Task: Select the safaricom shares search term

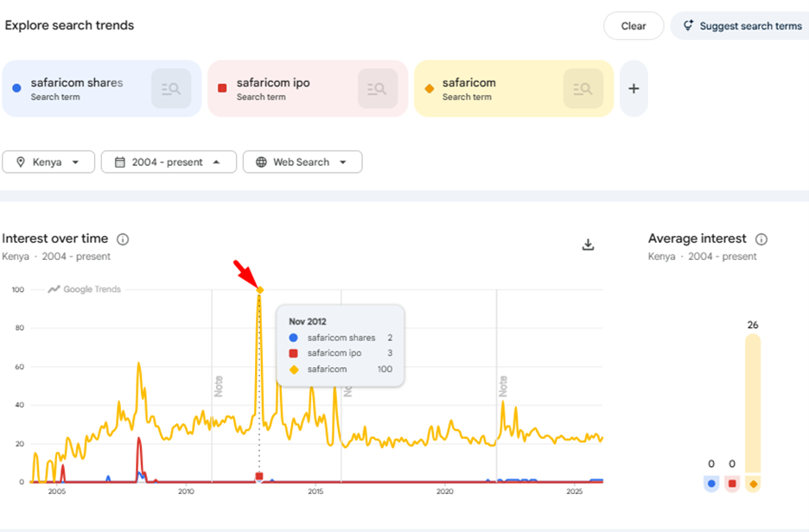Action: [x=76, y=83]
